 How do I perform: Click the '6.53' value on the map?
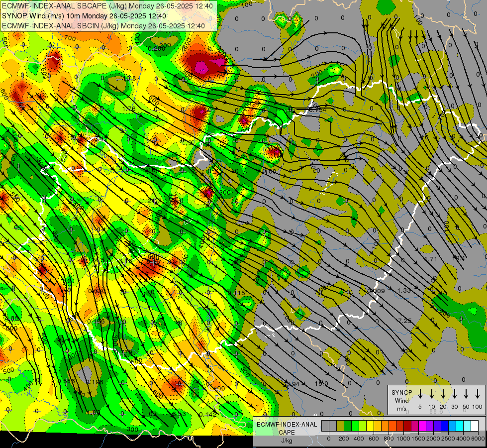pos(179,414)
